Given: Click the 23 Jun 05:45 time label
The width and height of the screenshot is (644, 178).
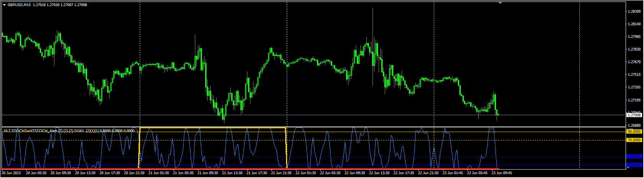Looking at the screenshot, I should point(477,173).
